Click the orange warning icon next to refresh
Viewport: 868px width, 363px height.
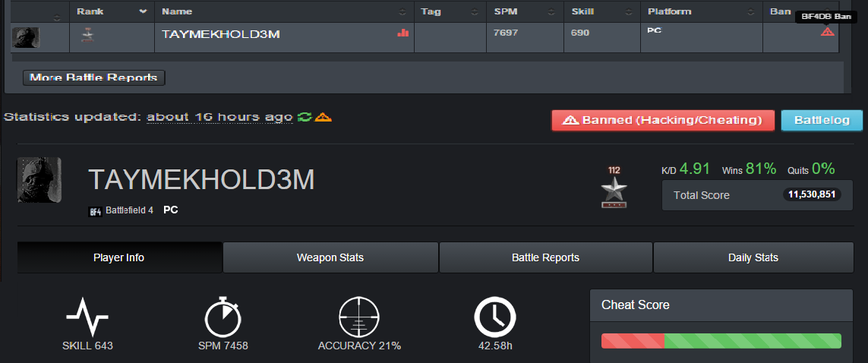point(323,117)
